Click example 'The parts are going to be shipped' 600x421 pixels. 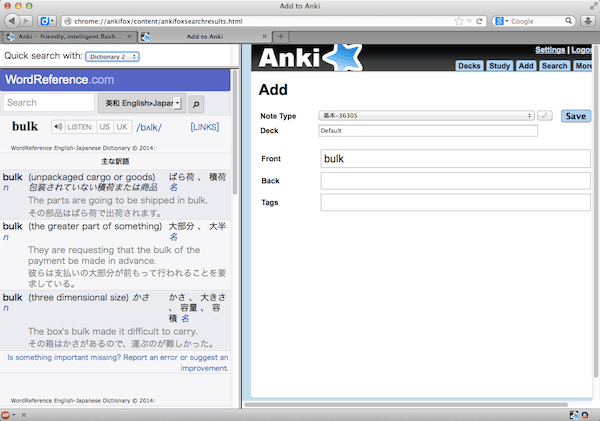(x=118, y=200)
